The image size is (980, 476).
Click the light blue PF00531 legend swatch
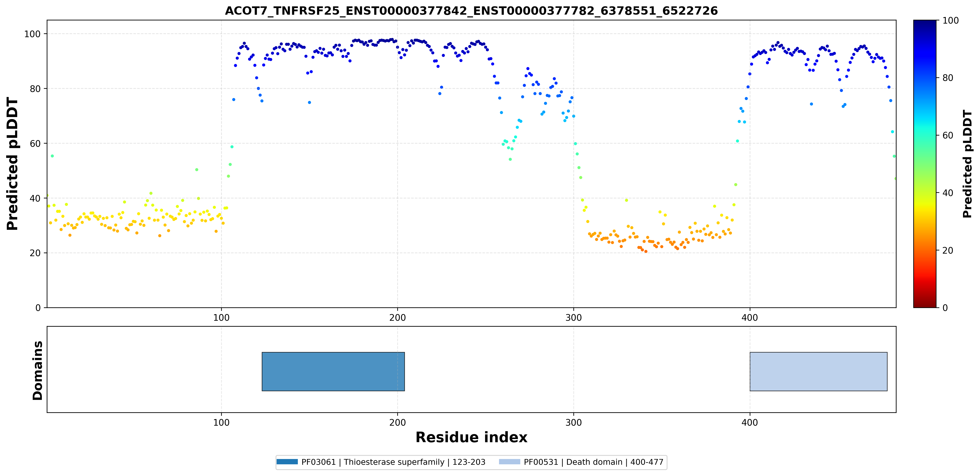(x=509, y=462)
